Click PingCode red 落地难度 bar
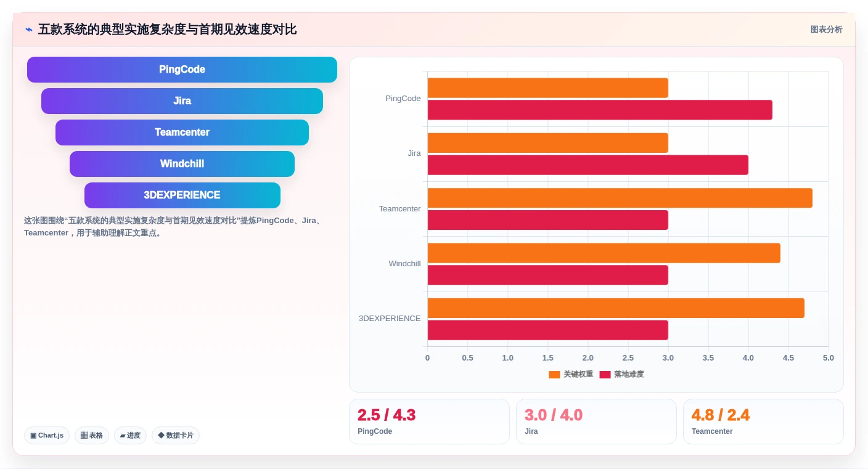This screenshot has width=868, height=469. 600,110
